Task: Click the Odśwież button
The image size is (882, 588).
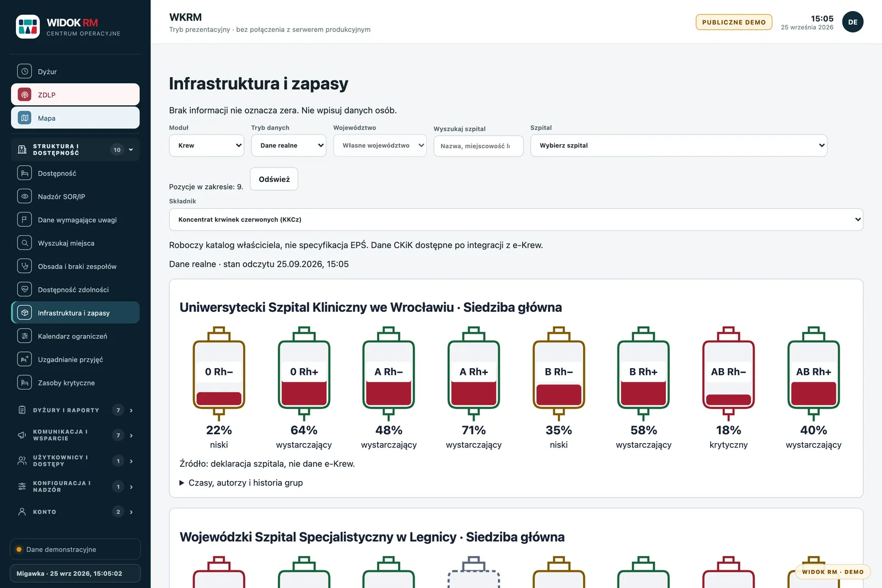Action: click(274, 179)
